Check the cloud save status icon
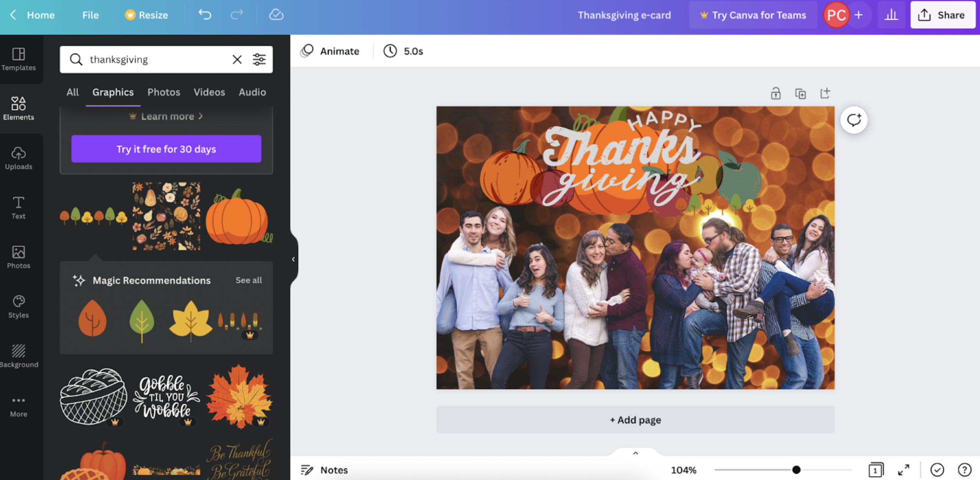This screenshot has height=480, width=980. click(x=276, y=15)
